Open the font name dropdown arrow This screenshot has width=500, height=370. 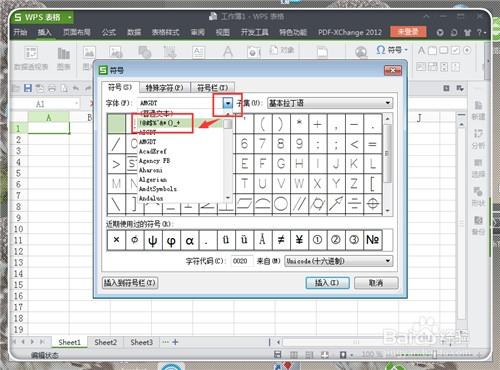(x=228, y=103)
